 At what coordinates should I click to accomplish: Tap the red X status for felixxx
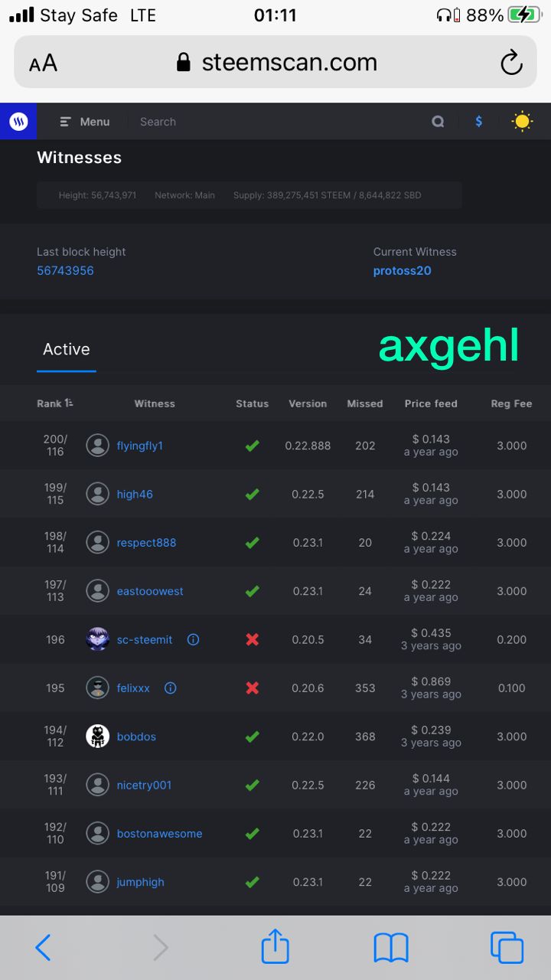tap(252, 688)
